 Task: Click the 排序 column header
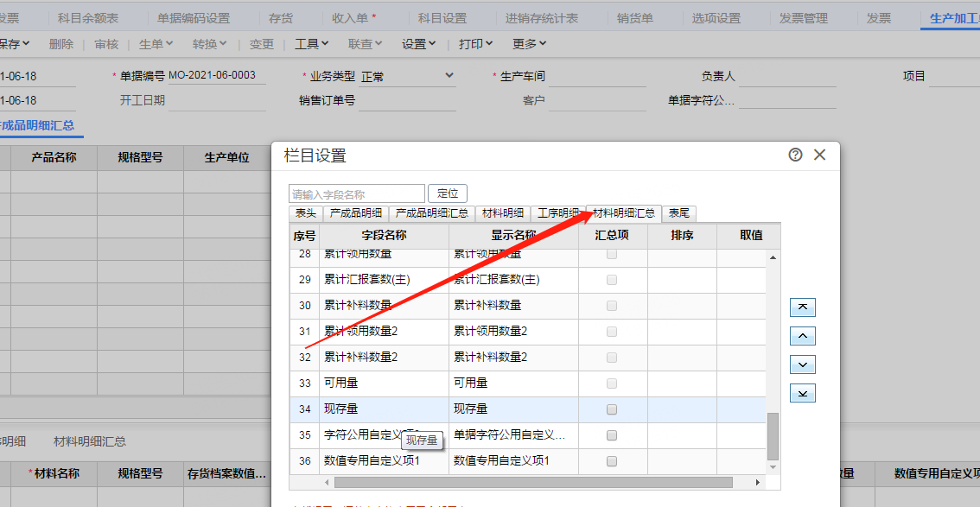682,236
